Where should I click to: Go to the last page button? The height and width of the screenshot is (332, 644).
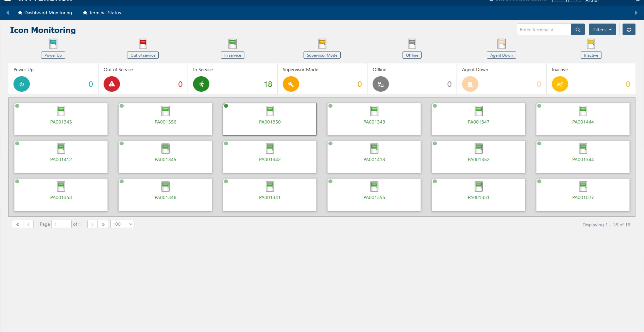point(103,224)
